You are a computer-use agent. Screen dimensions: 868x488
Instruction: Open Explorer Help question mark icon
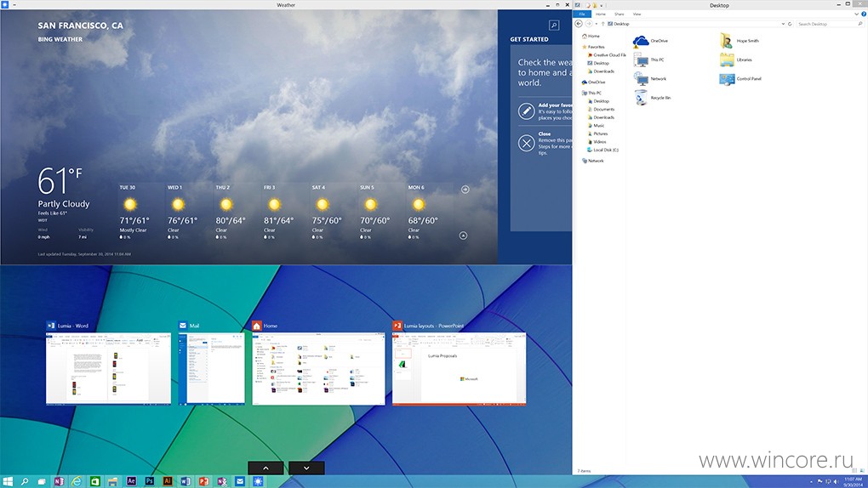[x=864, y=14]
